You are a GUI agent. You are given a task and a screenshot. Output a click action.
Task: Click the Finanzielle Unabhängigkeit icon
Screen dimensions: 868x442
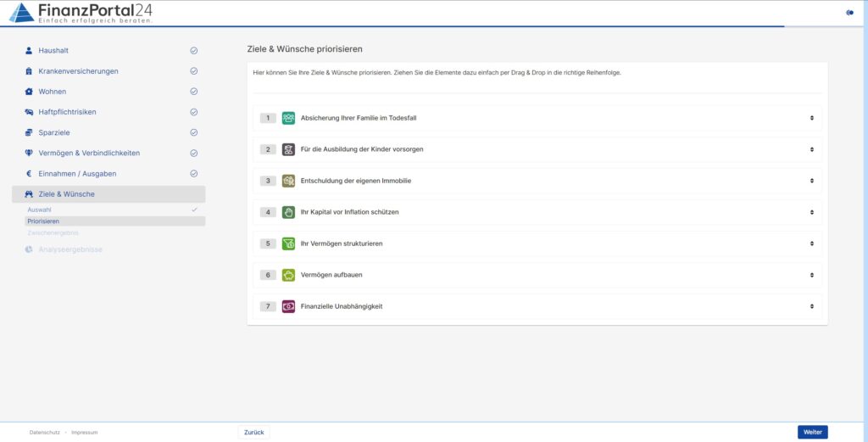(x=288, y=306)
